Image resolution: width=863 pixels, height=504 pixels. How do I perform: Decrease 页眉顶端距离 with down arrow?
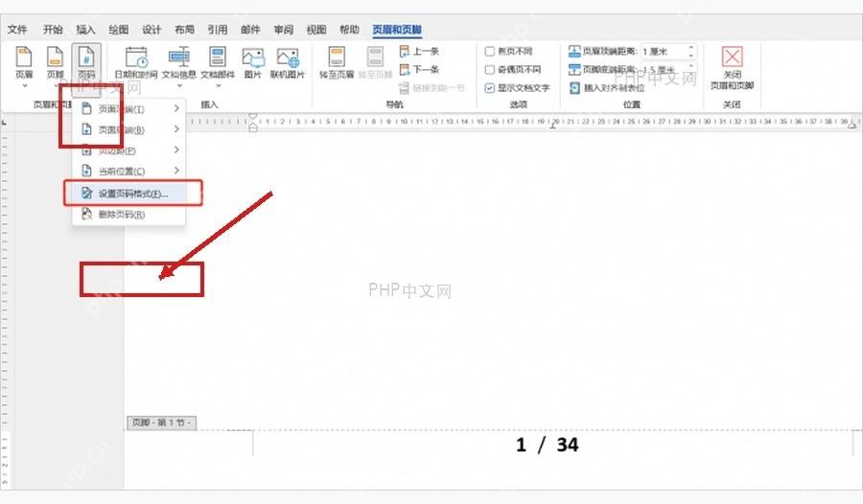(691, 56)
